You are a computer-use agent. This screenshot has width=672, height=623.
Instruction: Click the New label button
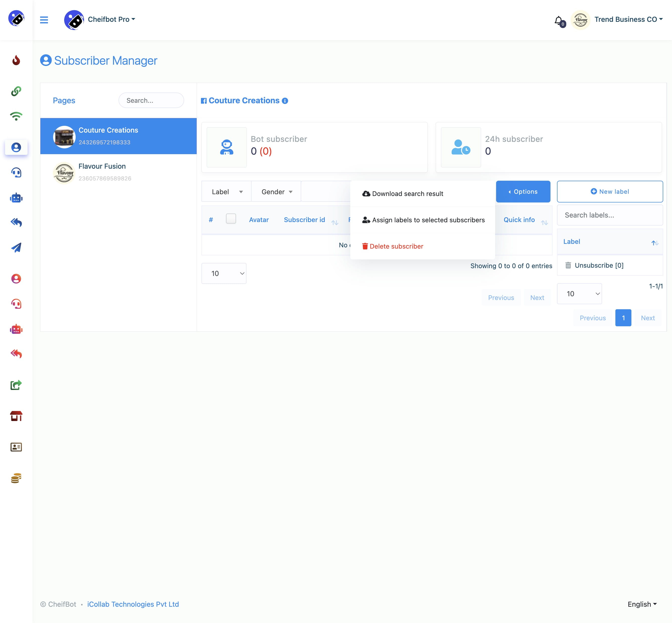(x=609, y=191)
